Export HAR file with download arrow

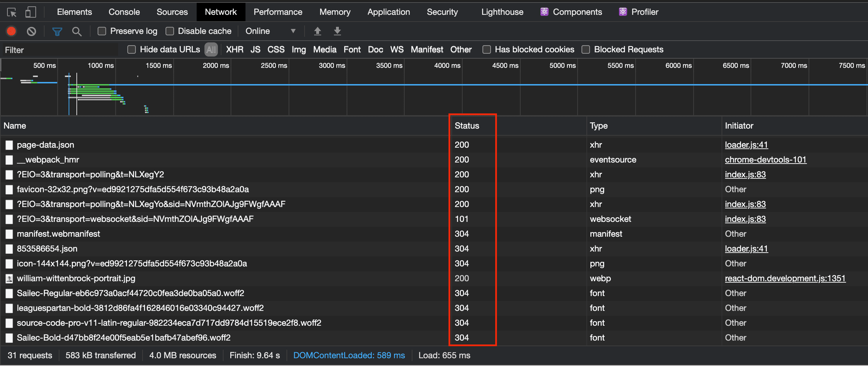click(337, 31)
